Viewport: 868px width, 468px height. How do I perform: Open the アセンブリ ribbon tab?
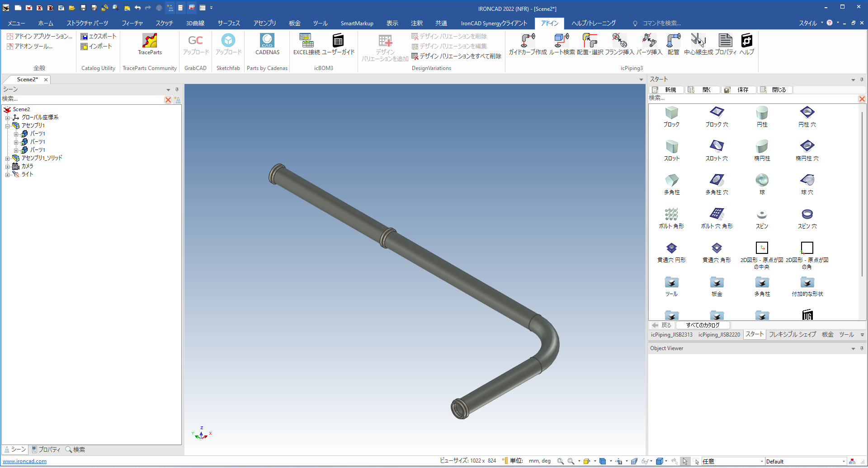pos(264,23)
